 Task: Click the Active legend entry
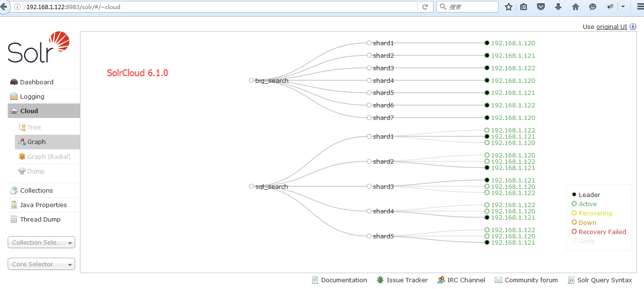(x=584, y=204)
